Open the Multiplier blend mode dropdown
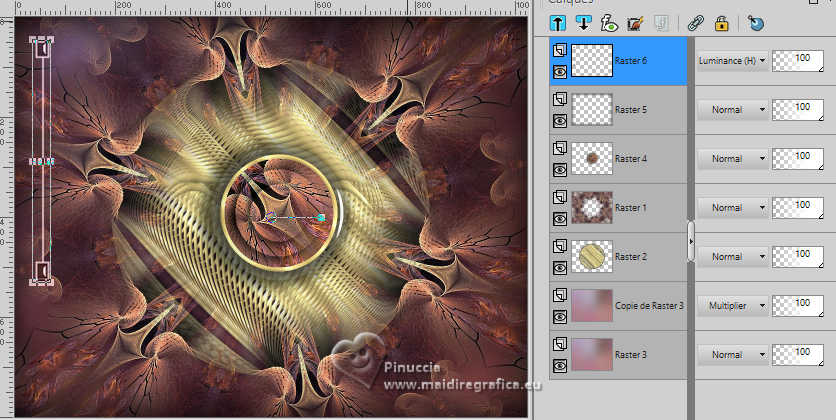Viewport: 836px width, 420px height. [733, 306]
